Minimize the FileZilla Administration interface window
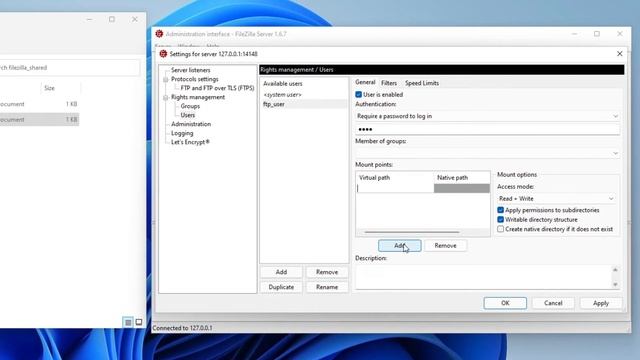The height and width of the screenshot is (360, 640). coord(574,34)
